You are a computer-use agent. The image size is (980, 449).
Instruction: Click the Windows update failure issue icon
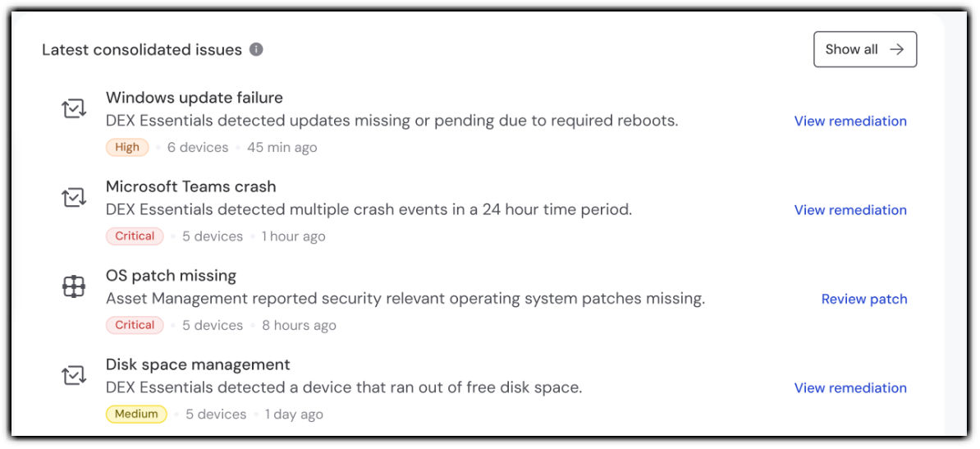74,108
